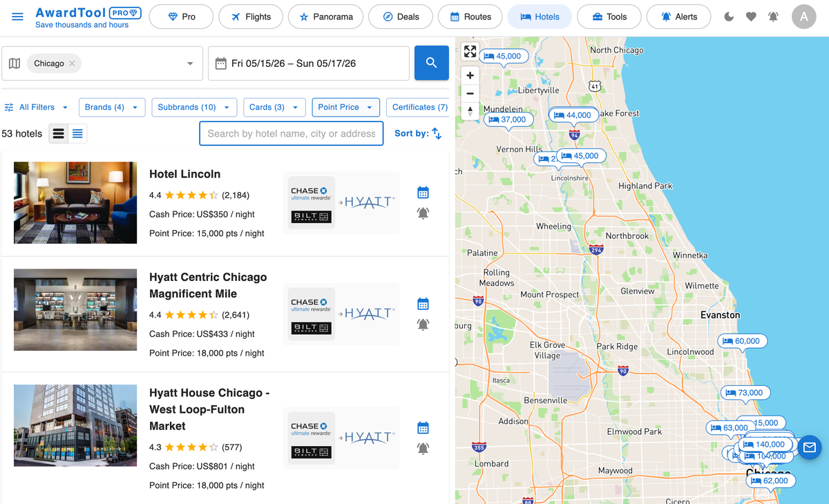Expand the map to fullscreen
This screenshot has height=504, width=829.
(x=470, y=50)
